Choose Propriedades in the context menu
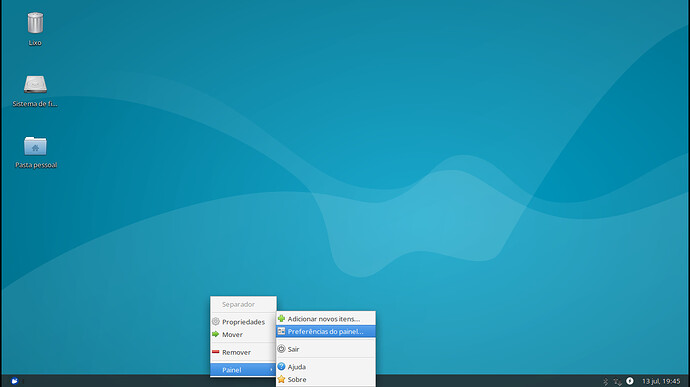The width and height of the screenshot is (690, 387). point(243,322)
